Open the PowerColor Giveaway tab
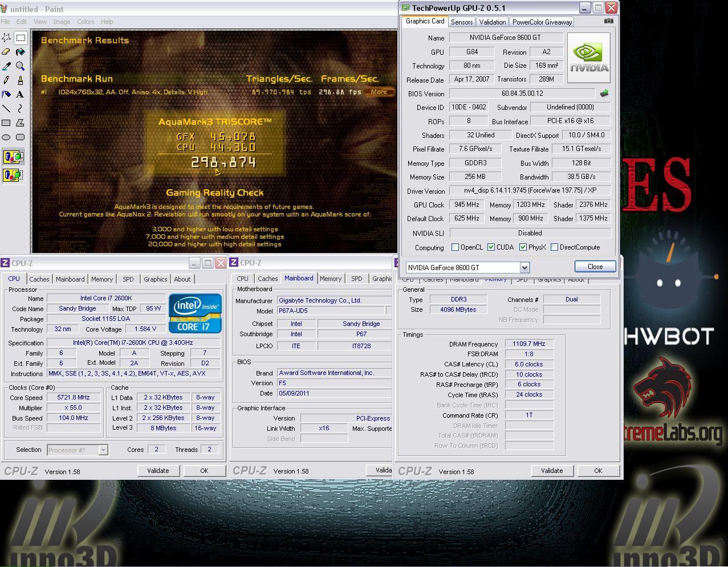Screen dimensions: 728x567 pyautogui.click(x=542, y=22)
